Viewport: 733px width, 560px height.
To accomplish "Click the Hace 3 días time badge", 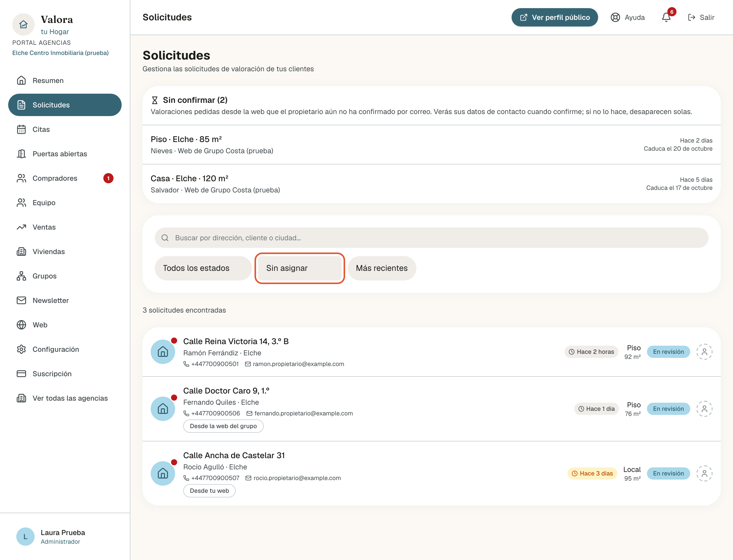I will [592, 473].
